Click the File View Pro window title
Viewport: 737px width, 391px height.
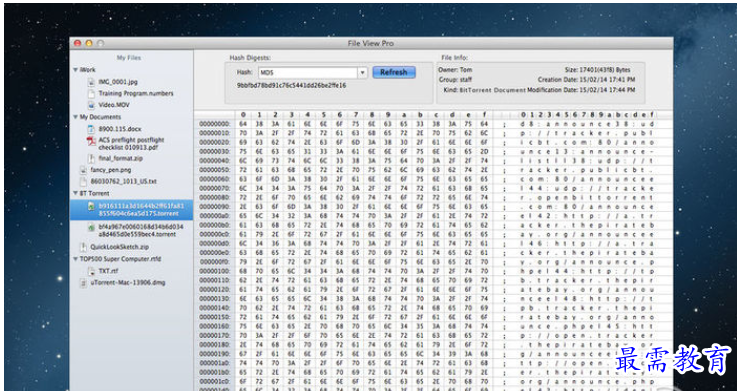(370, 43)
